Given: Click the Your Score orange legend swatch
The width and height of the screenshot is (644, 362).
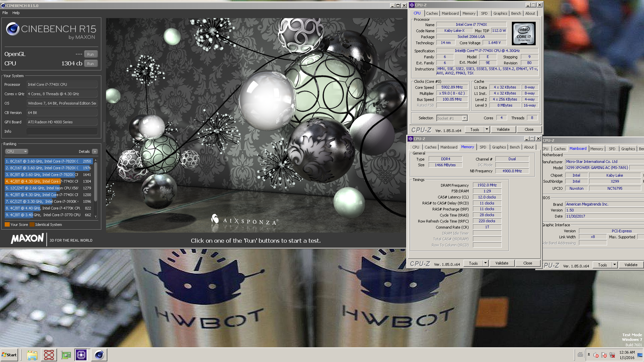Looking at the screenshot, I should 7,225.
